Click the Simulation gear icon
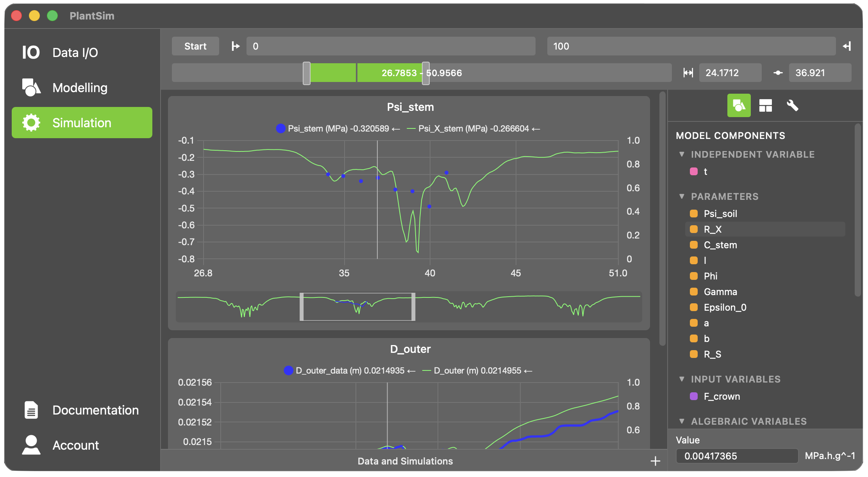This screenshot has height=477, width=868. (31, 123)
